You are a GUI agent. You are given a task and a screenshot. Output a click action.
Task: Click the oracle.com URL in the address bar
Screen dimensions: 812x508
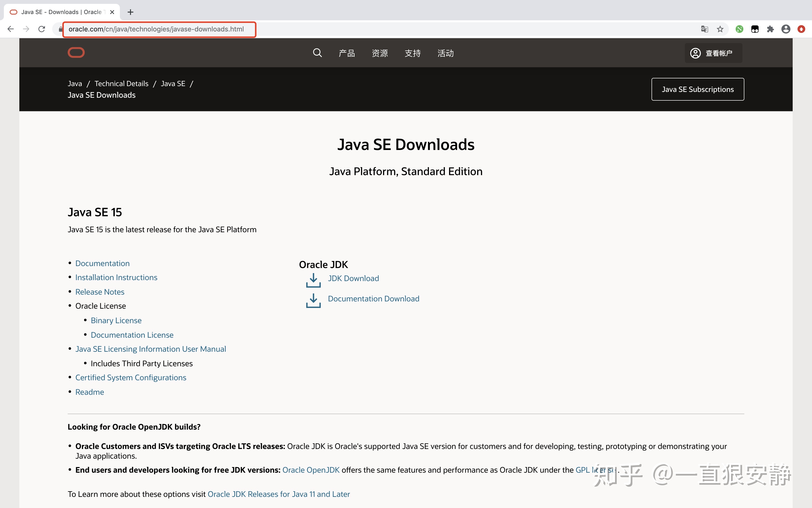coord(156,29)
